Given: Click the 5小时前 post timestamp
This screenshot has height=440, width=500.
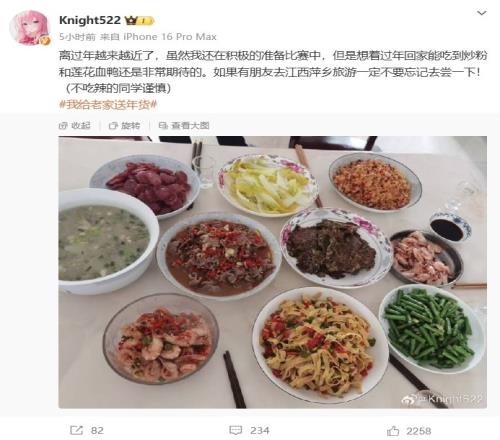Looking at the screenshot, I should [77, 37].
